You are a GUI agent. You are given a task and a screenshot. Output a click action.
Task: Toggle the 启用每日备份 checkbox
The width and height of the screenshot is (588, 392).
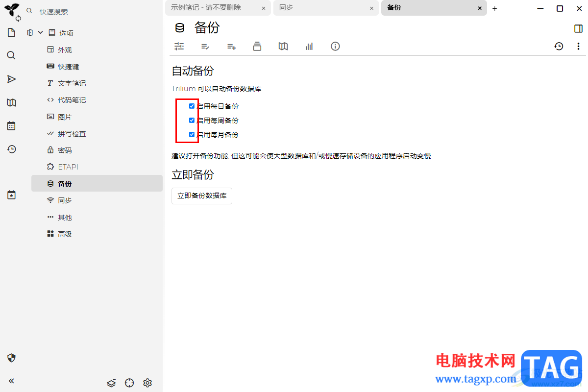coord(192,106)
